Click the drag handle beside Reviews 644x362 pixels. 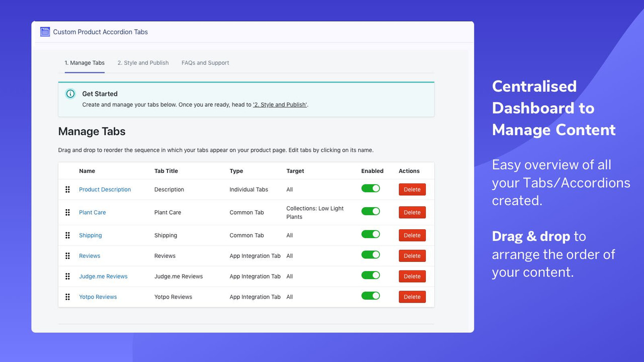click(67, 255)
